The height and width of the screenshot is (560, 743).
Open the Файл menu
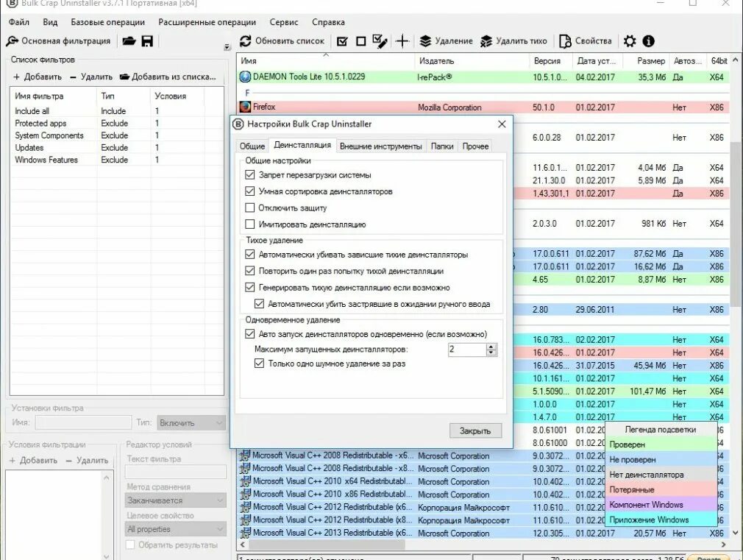pos(19,22)
